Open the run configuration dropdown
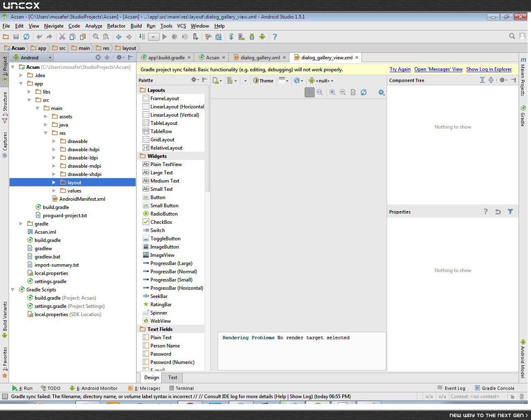Image resolution: width=531 pixels, height=420 pixels. (x=153, y=37)
